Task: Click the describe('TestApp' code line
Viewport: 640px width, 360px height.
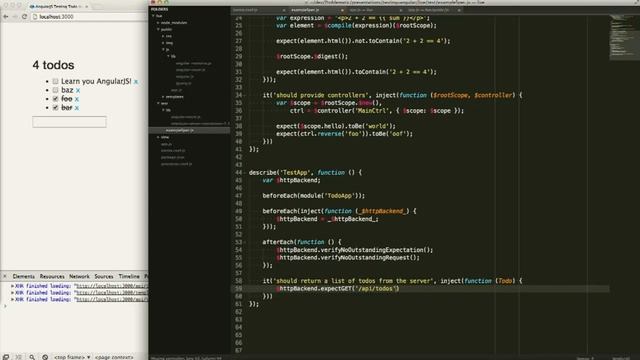Action: click(305, 173)
